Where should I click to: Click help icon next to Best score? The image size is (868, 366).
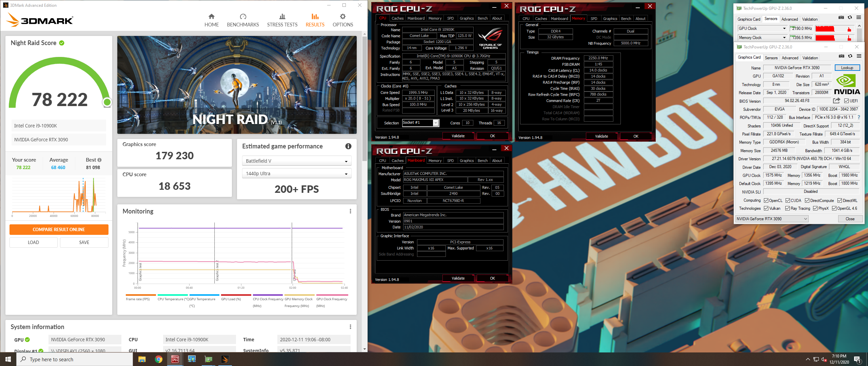[x=99, y=160]
